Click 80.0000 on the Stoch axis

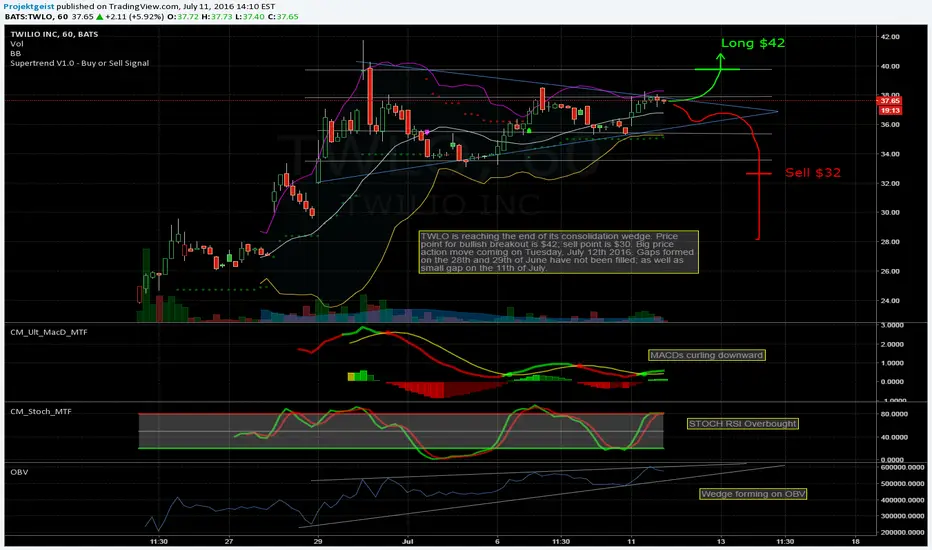coord(893,414)
